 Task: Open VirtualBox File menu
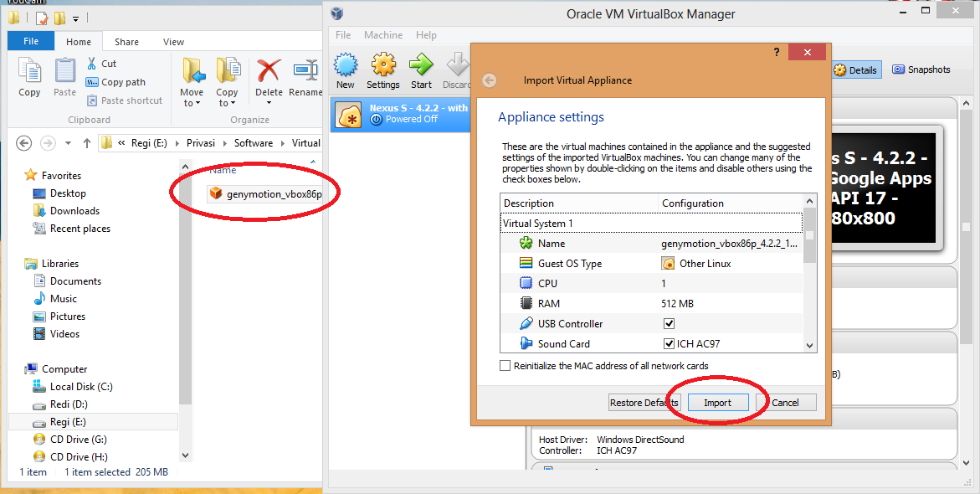[x=343, y=35]
